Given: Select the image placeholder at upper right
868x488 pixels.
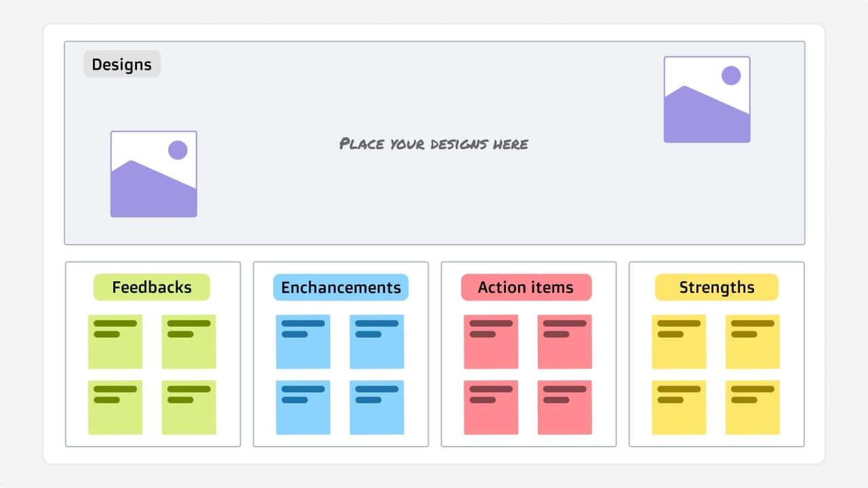Looking at the screenshot, I should [707, 100].
